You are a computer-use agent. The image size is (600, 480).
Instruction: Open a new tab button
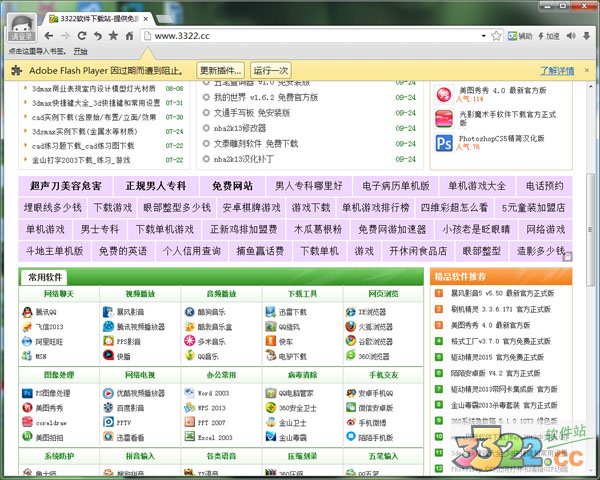[165, 18]
